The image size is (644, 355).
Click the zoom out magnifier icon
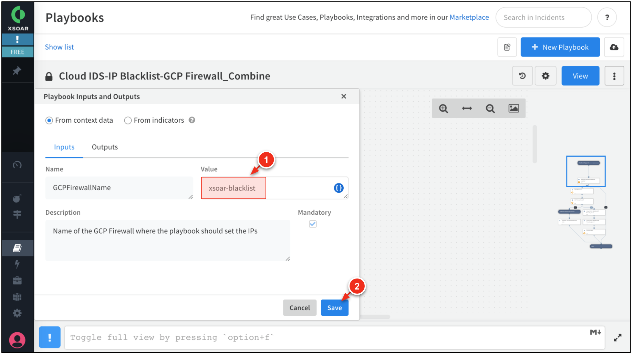point(490,109)
